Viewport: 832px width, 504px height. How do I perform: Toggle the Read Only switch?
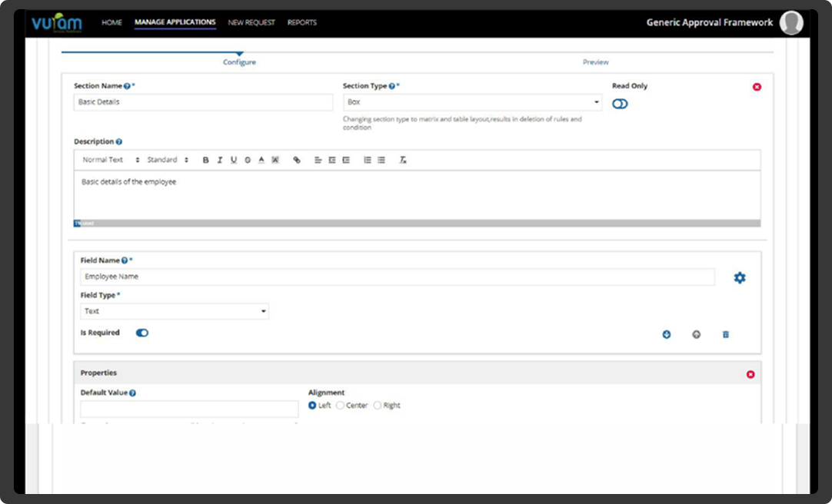[x=620, y=104]
